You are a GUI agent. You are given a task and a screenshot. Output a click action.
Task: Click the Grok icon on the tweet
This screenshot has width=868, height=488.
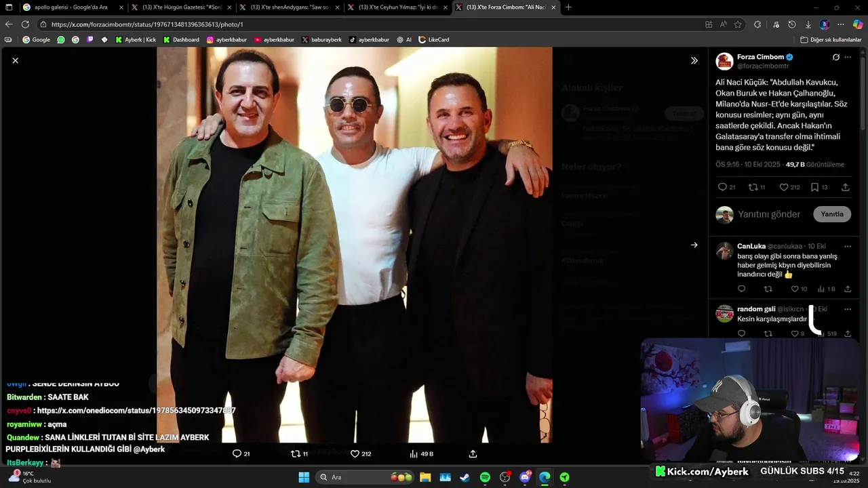pos(835,57)
